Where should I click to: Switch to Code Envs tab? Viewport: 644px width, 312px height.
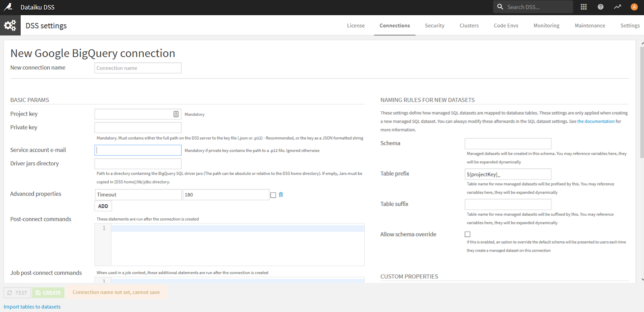(506, 25)
